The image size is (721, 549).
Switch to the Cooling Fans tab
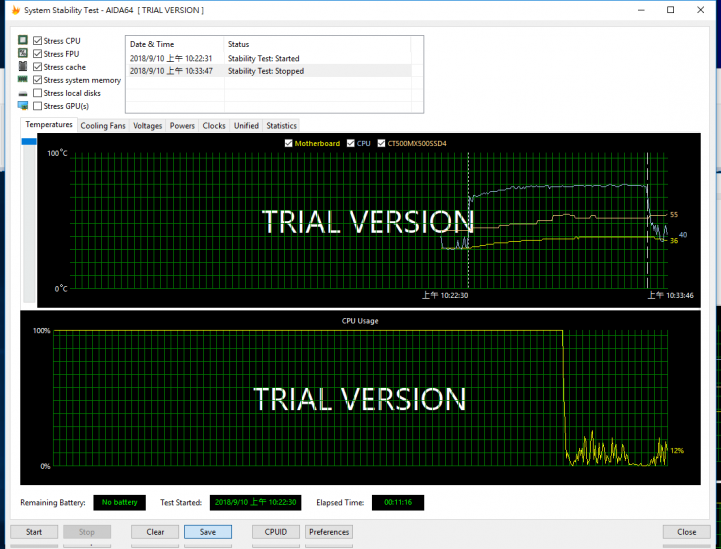[x=103, y=126]
